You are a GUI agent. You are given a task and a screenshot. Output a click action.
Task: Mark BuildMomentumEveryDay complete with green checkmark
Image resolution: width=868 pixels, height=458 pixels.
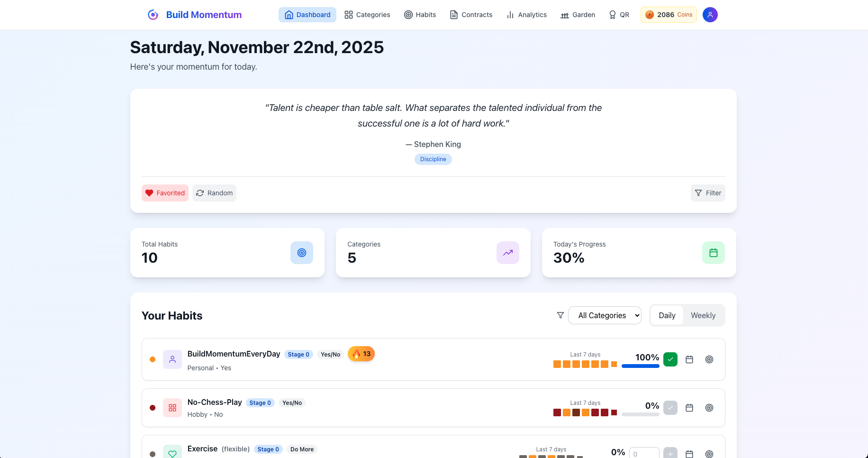click(x=670, y=359)
